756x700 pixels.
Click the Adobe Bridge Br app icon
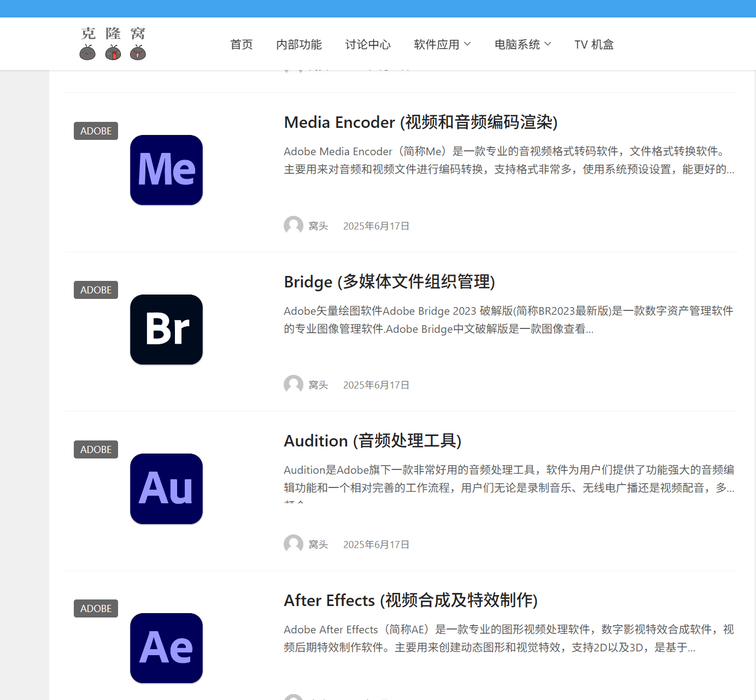coord(166,330)
